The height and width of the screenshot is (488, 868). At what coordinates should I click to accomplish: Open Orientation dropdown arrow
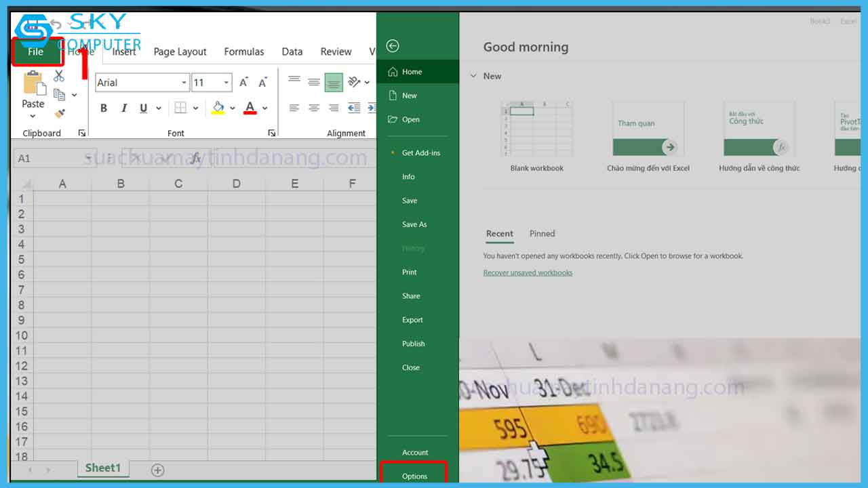[367, 82]
